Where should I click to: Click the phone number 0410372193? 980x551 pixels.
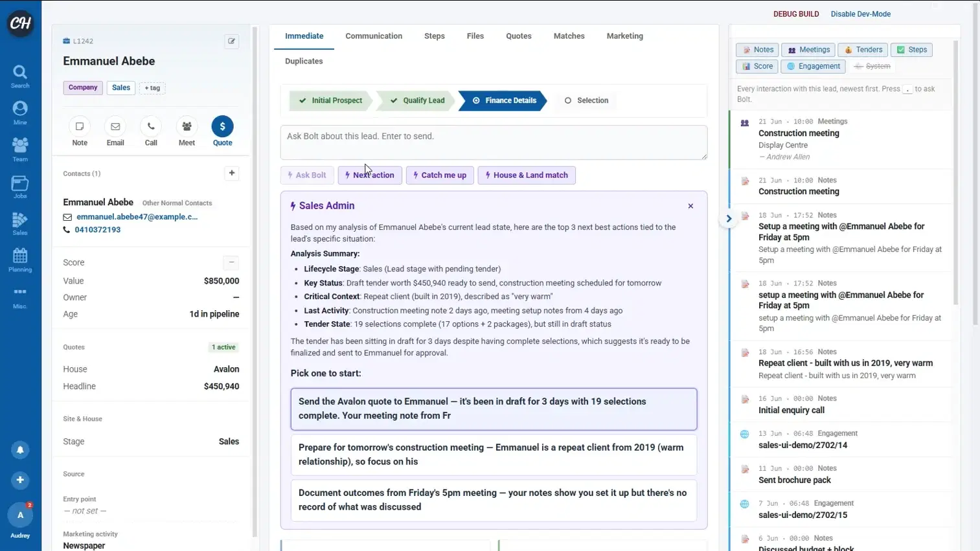click(97, 230)
